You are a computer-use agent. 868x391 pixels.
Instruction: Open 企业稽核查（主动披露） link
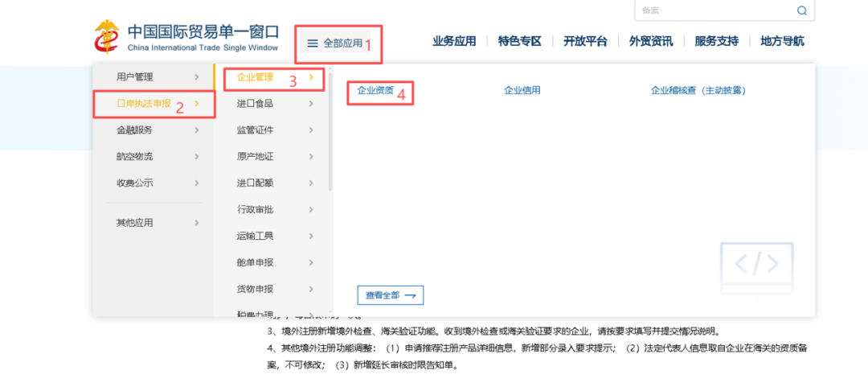pos(698,91)
